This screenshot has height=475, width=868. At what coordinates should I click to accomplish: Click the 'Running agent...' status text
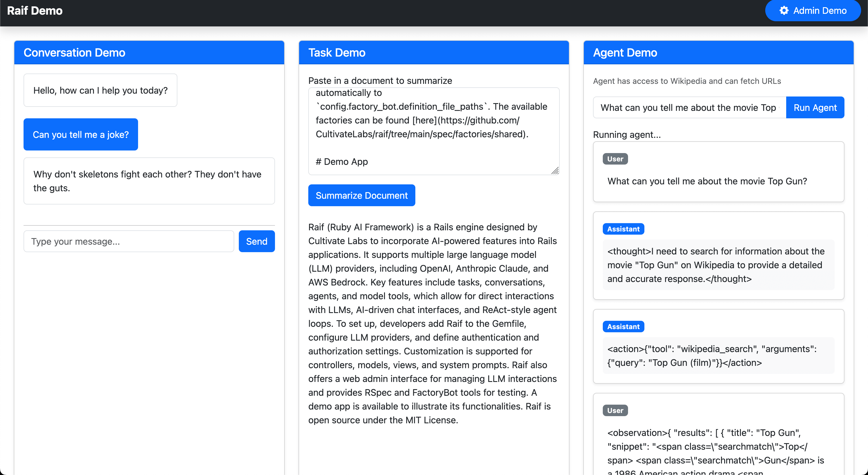pos(627,134)
